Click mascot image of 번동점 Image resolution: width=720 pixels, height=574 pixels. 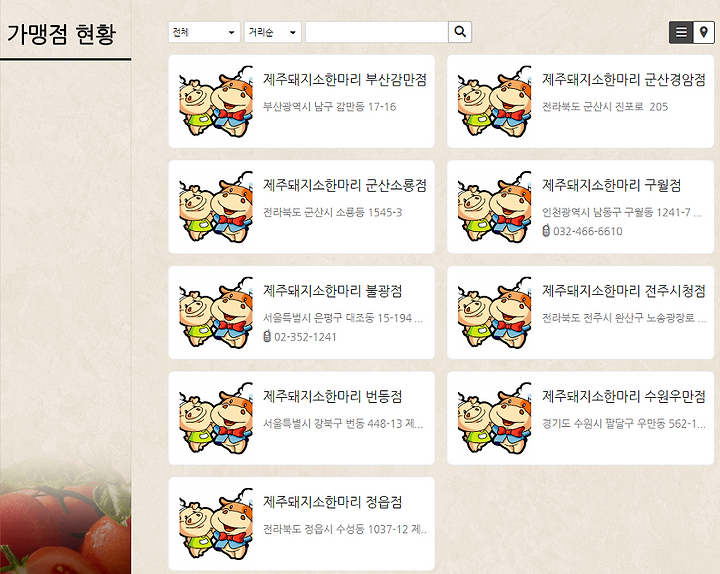216,418
